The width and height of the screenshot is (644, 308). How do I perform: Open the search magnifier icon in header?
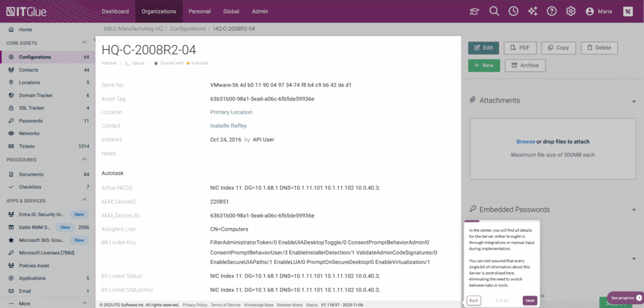click(x=494, y=11)
